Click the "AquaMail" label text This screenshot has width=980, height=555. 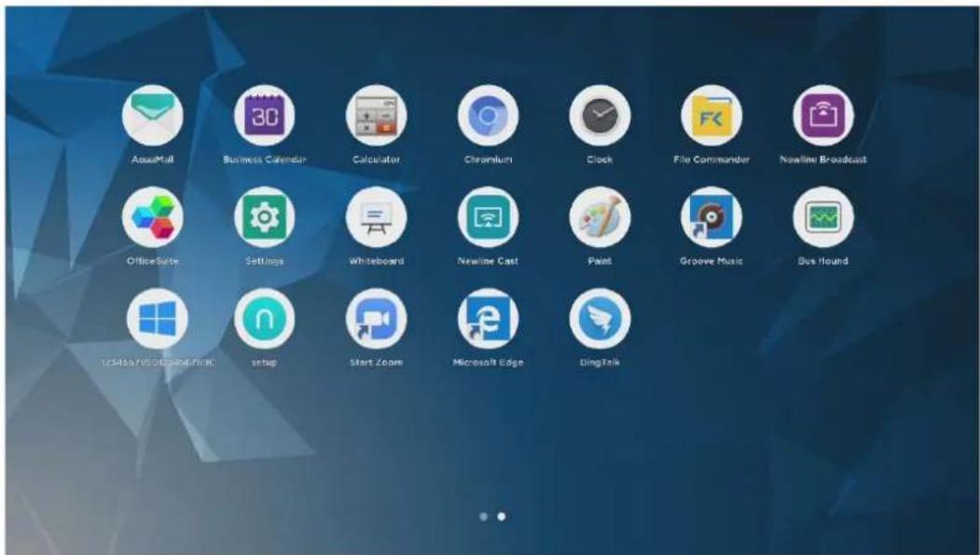[x=153, y=160]
